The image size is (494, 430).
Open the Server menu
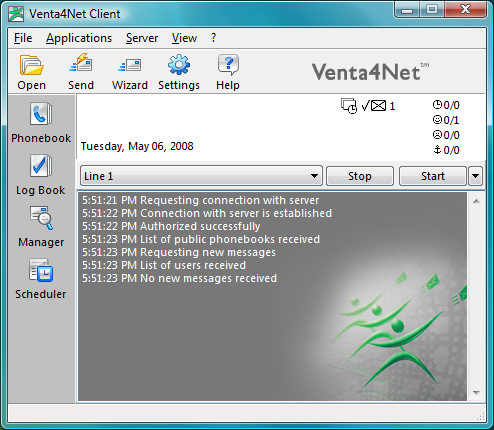[142, 38]
